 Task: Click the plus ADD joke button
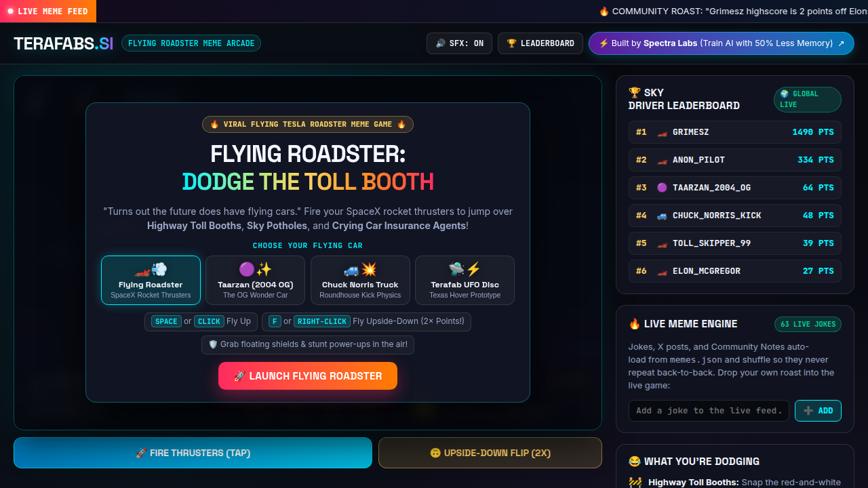[818, 411]
